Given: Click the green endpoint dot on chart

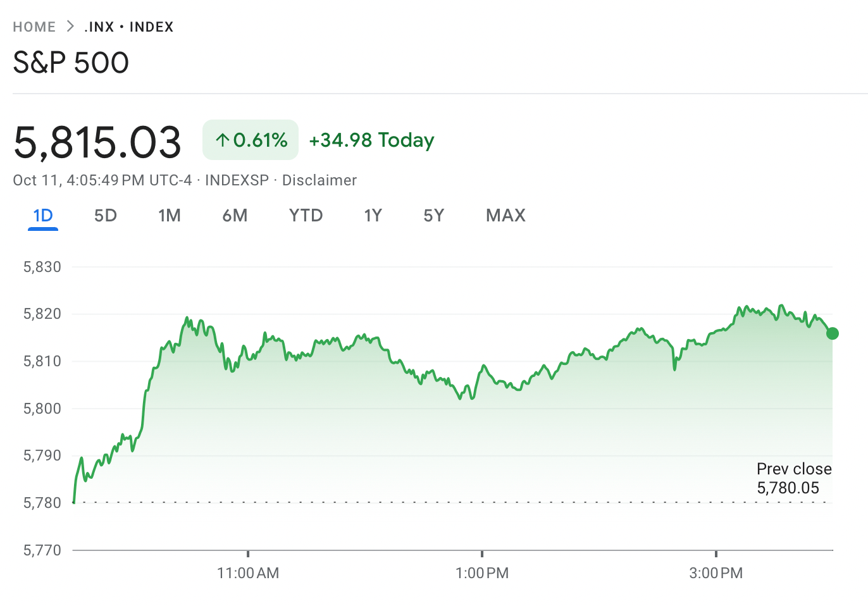Looking at the screenshot, I should [x=833, y=333].
